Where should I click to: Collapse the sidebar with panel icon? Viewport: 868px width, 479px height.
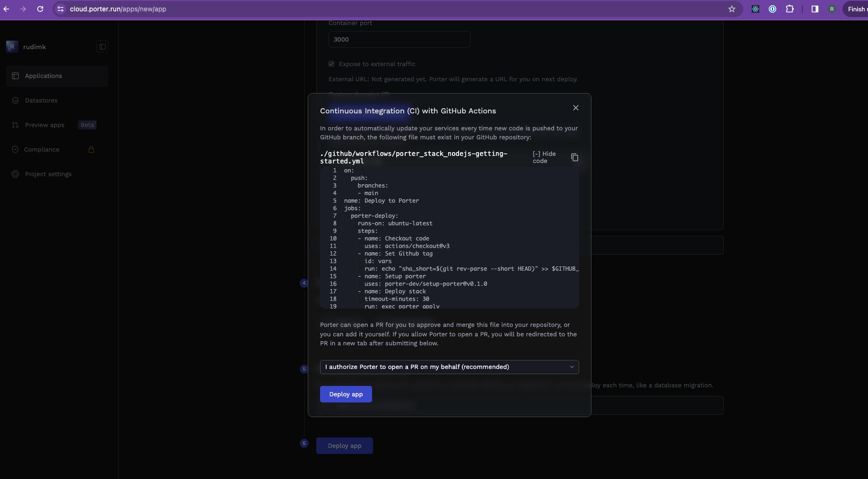pyautogui.click(x=102, y=47)
